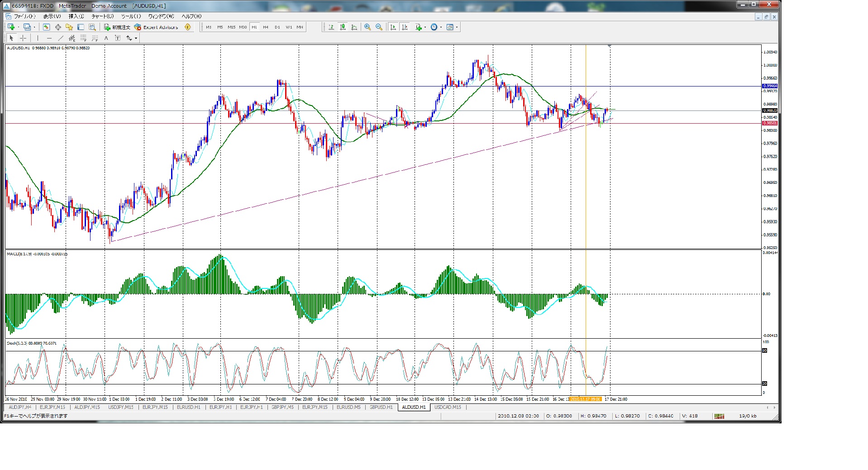The width and height of the screenshot is (868, 470).
Task: Click the red 0.98501 price level label
Action: tap(769, 123)
